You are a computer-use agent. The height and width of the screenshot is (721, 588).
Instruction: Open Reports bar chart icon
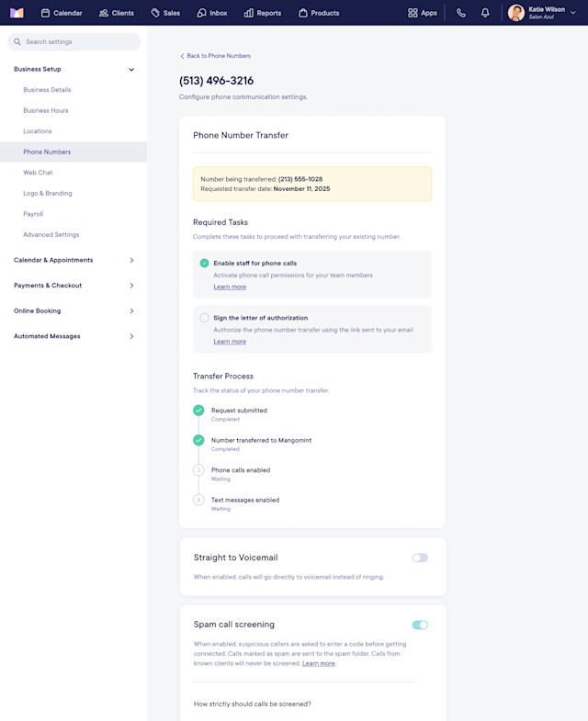(248, 13)
